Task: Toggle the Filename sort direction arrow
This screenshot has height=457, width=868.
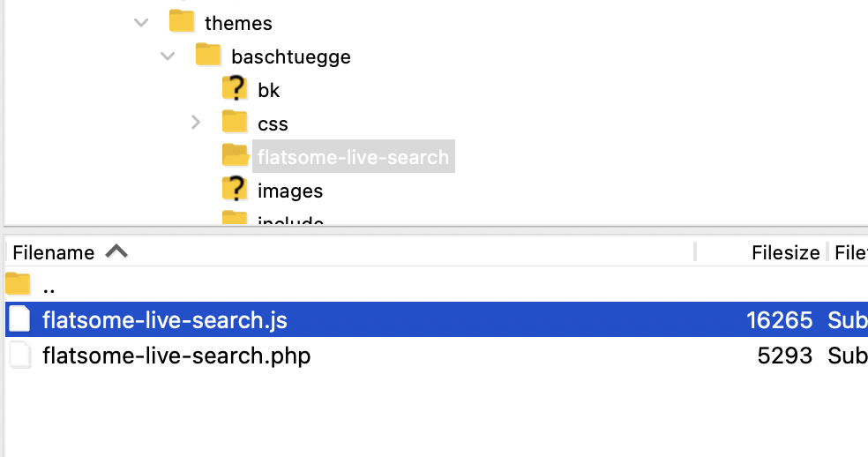Action: pos(116,251)
